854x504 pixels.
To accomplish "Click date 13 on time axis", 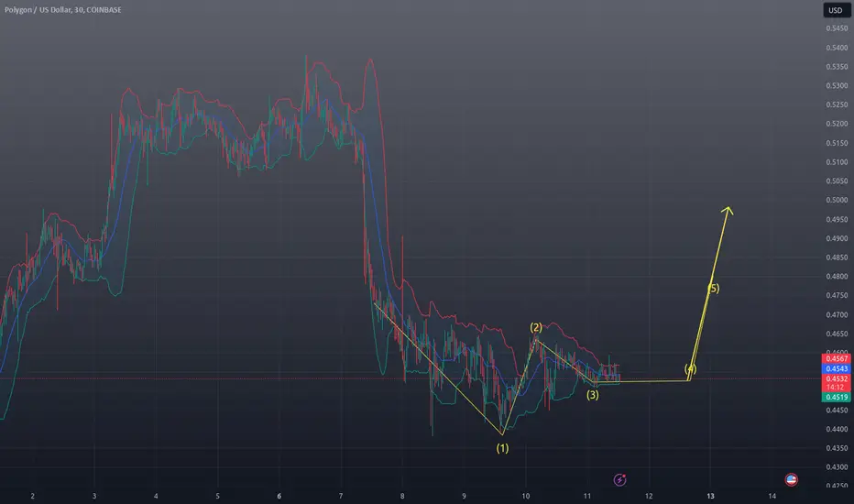I will tap(710, 496).
